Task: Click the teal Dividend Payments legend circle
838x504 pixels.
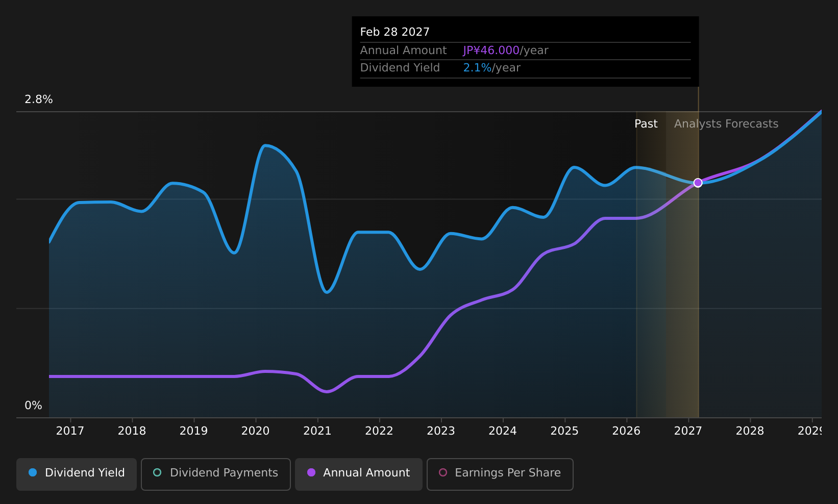Action: click(157, 472)
